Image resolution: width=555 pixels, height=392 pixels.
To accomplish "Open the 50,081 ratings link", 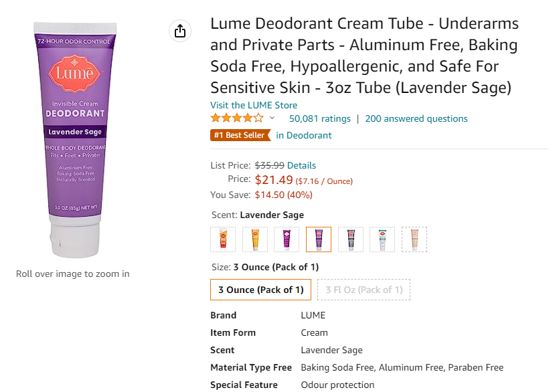I will pyautogui.click(x=319, y=118).
